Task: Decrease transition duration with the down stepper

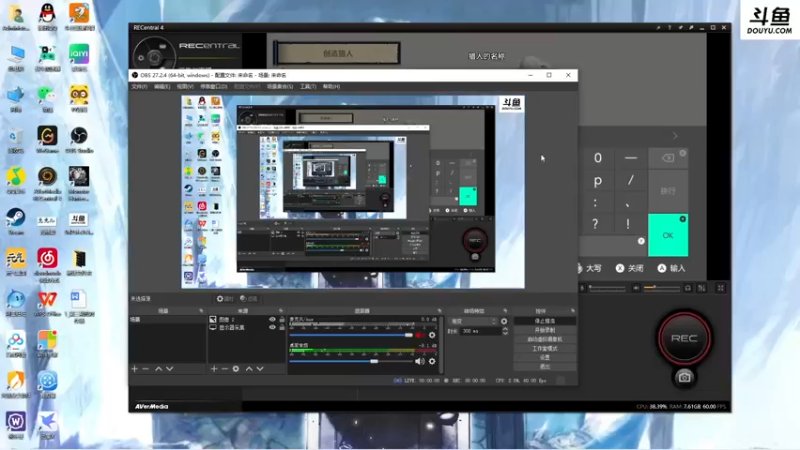Action: click(x=505, y=333)
